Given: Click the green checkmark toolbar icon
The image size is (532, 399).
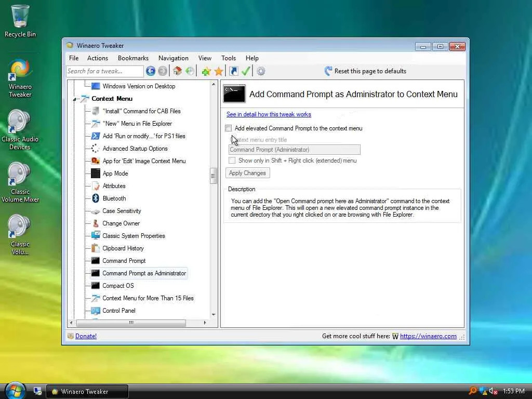Looking at the screenshot, I should [x=246, y=71].
